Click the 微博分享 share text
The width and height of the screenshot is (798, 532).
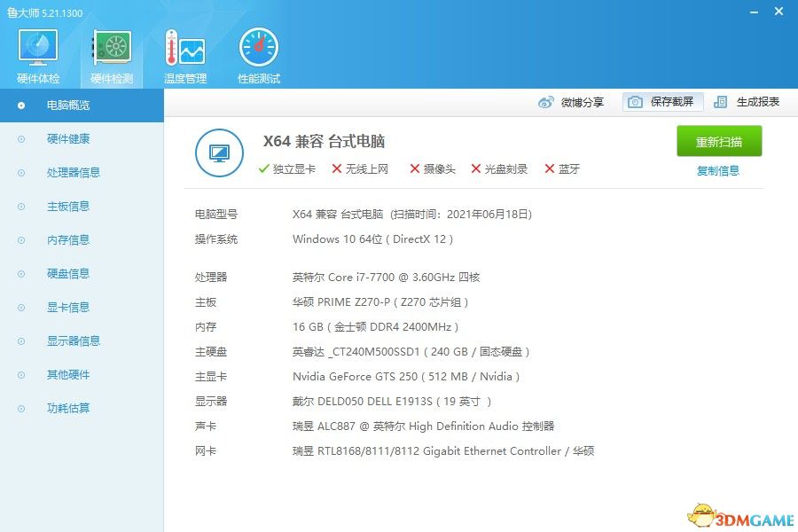(583, 102)
